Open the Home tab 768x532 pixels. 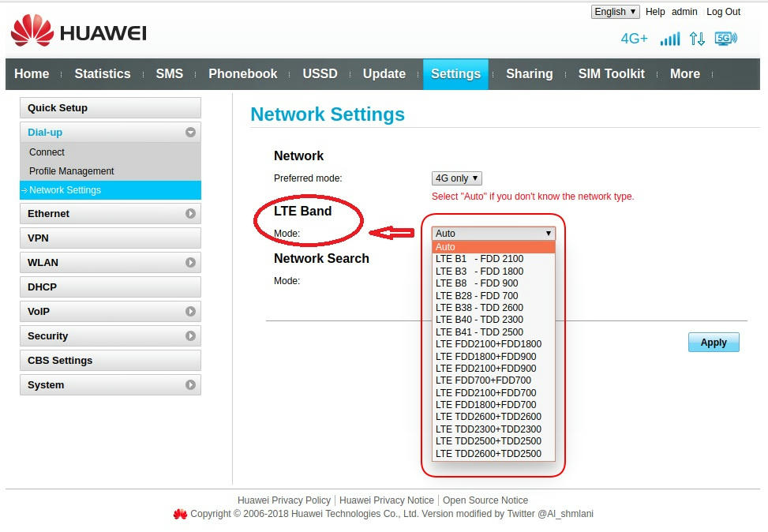(x=32, y=74)
